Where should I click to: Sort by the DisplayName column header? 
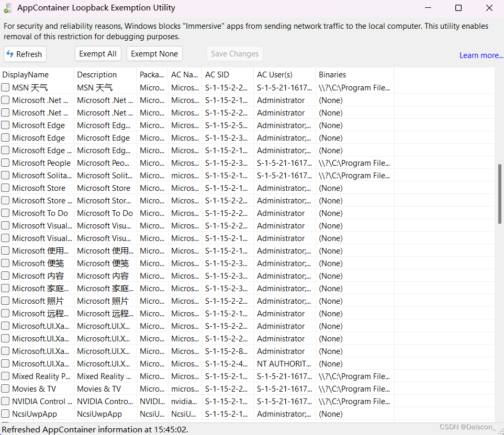pos(37,74)
